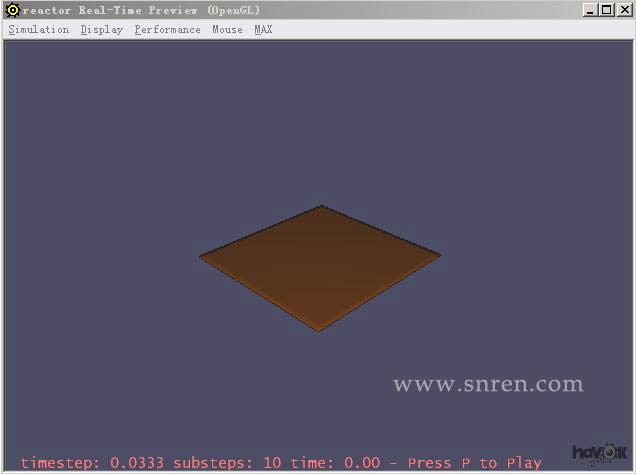Open the MAX menu
This screenshot has width=636, height=474.
click(263, 30)
